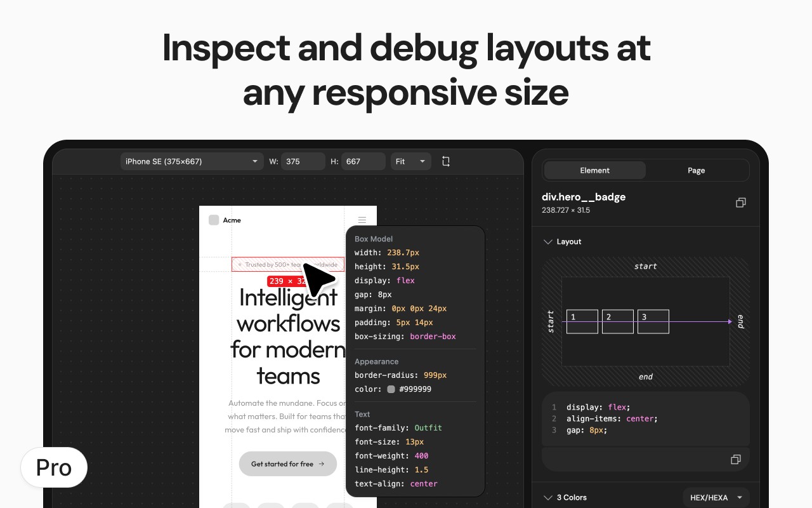Viewport: 812px width, 508px height.
Task: Click the width input field showing 375
Action: click(303, 161)
